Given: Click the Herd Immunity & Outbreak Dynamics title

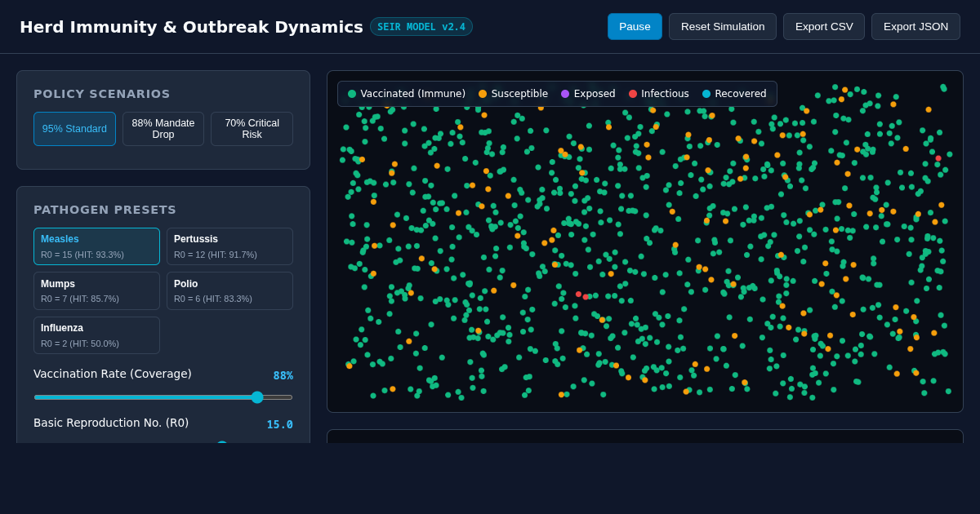Looking at the screenshot, I should 191,27.
